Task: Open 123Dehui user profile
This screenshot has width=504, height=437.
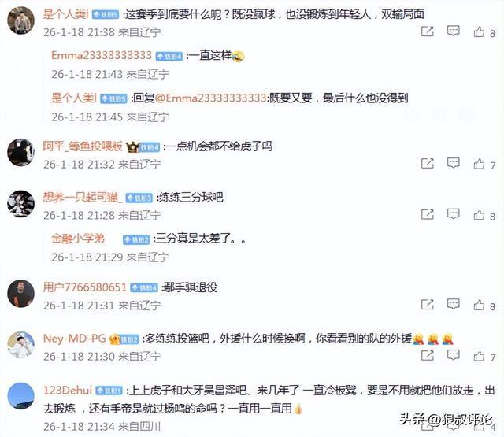Action: point(68,390)
